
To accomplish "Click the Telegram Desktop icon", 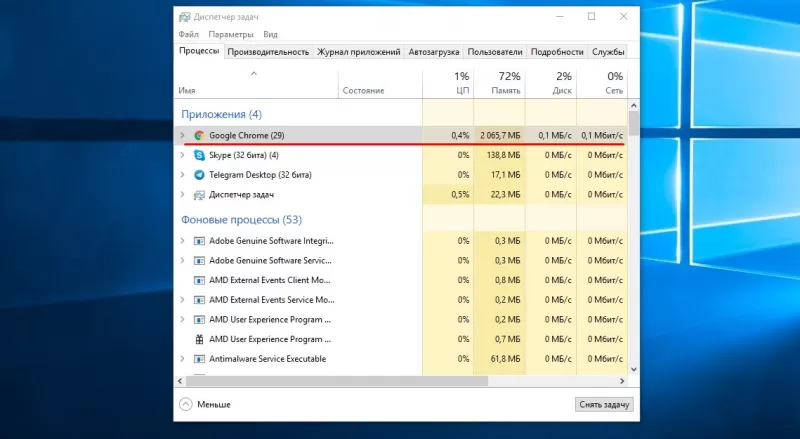I will tap(199, 175).
